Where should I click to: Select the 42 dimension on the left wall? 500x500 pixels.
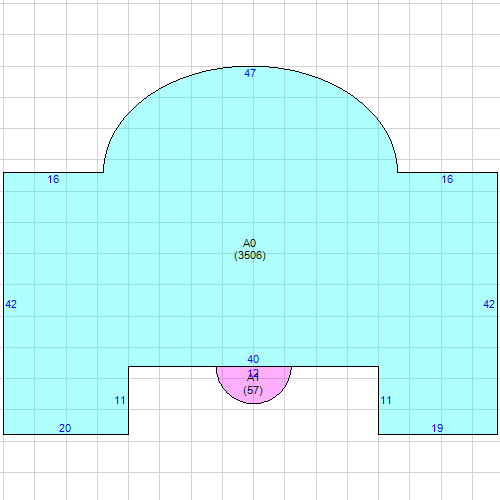(11, 304)
